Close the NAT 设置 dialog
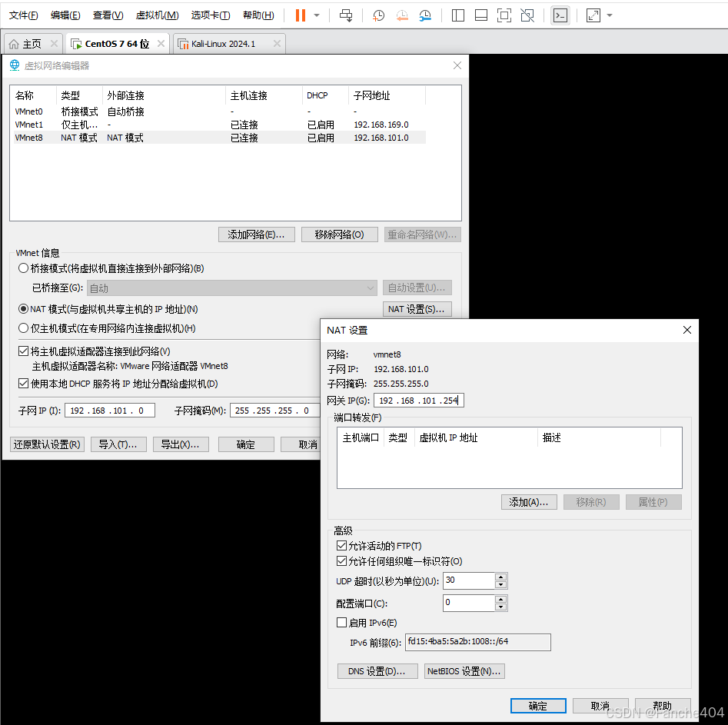 click(x=687, y=330)
